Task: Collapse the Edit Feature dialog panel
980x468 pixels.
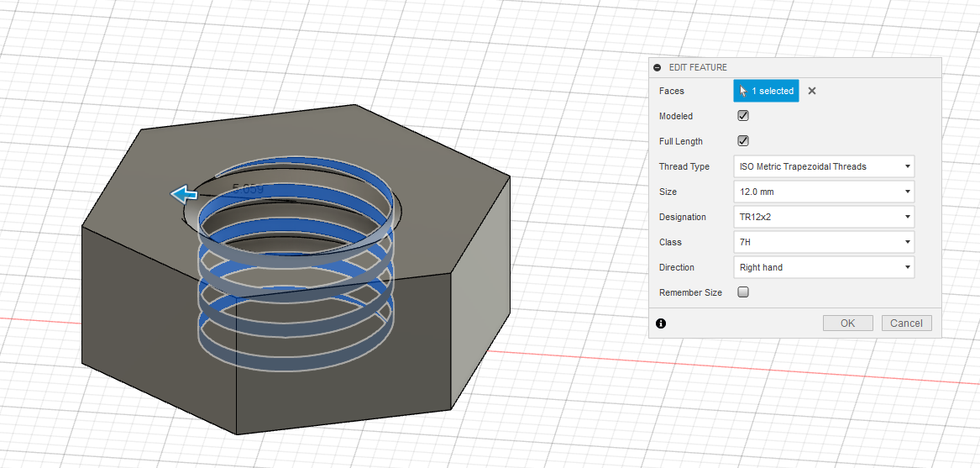Action: tap(657, 67)
